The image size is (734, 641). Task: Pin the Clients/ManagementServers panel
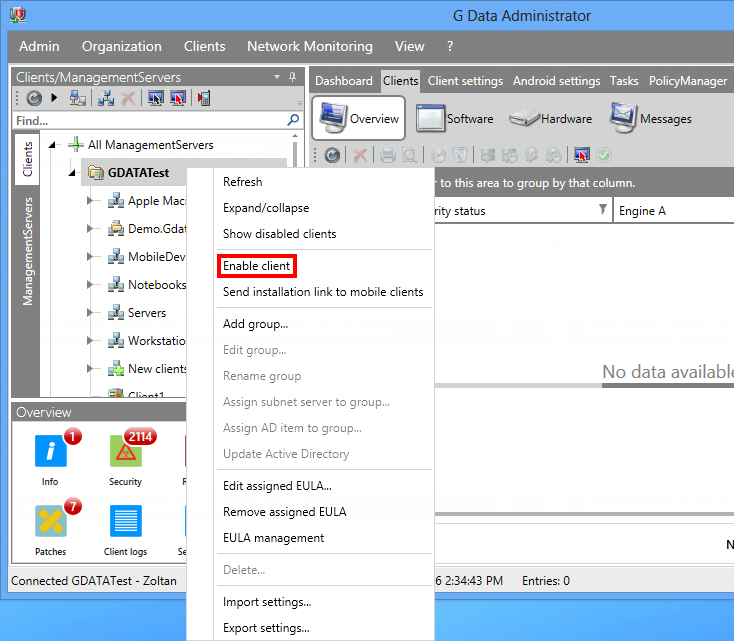tap(293, 77)
